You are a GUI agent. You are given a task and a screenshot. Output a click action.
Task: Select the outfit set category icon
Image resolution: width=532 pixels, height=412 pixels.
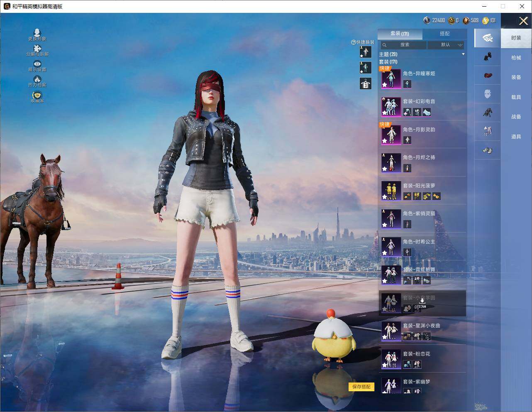pos(487,38)
